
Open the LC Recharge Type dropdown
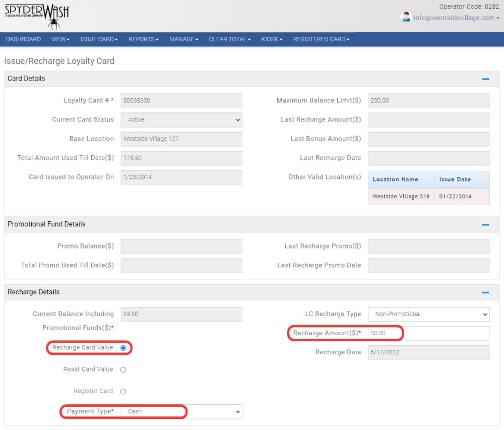tap(429, 314)
